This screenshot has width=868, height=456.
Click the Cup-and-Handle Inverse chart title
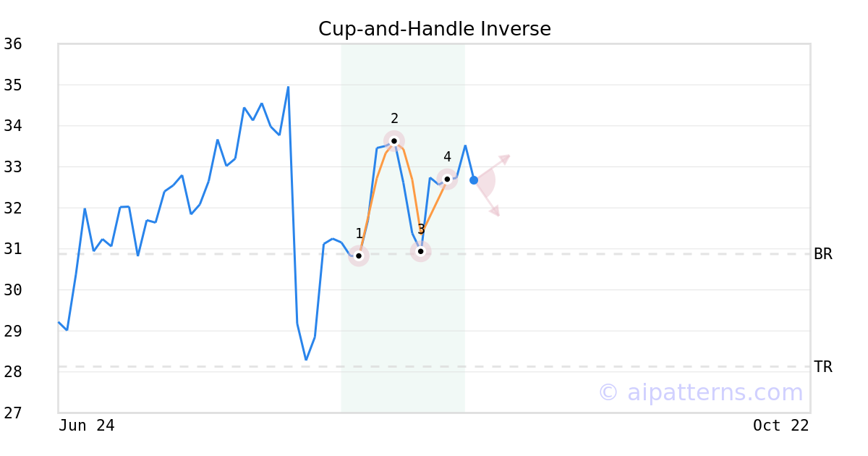[x=435, y=29]
